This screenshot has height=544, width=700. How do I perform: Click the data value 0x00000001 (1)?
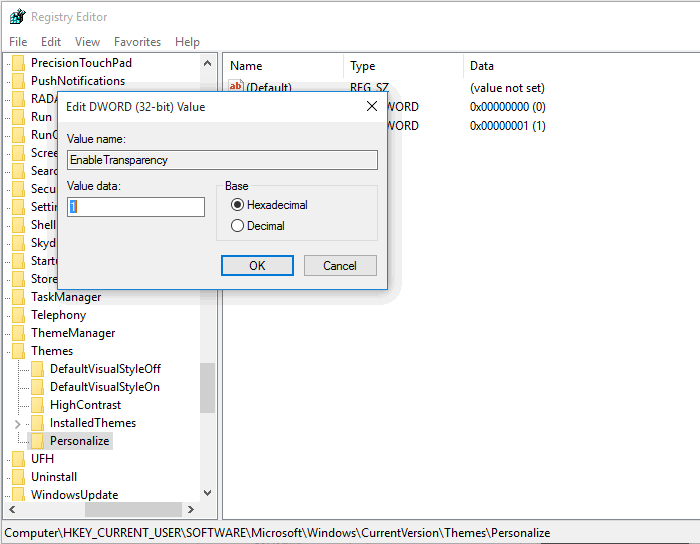508,126
